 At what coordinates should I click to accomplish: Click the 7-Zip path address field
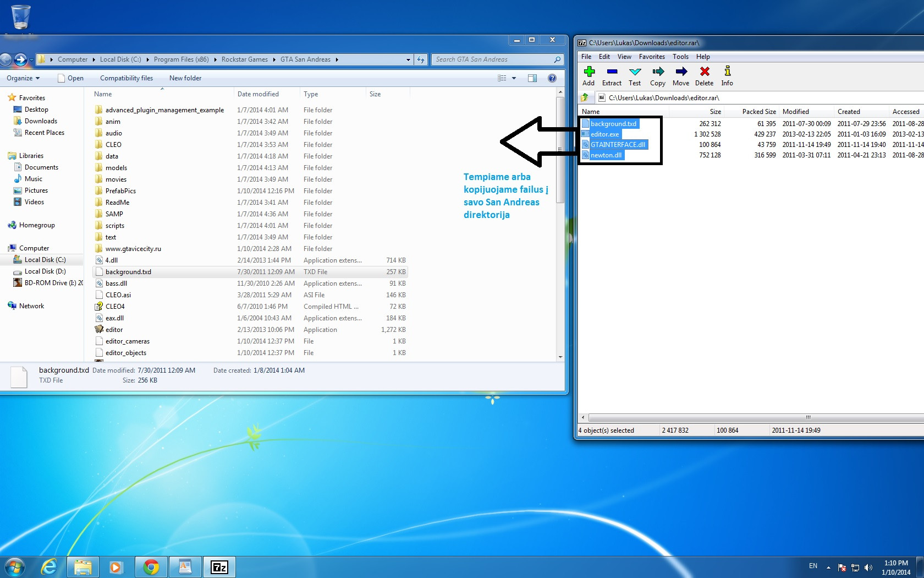pyautogui.click(x=761, y=97)
